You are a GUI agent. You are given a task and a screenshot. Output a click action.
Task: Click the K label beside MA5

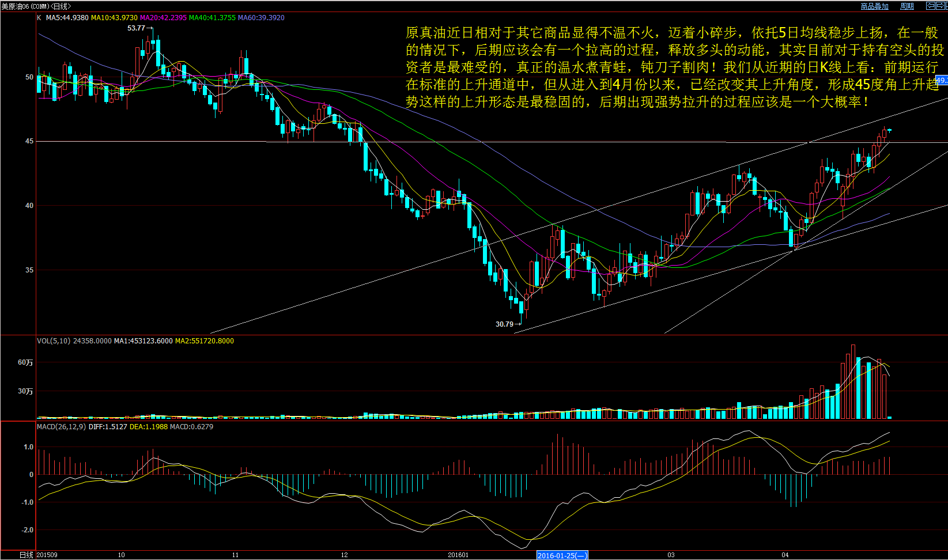click(39, 18)
